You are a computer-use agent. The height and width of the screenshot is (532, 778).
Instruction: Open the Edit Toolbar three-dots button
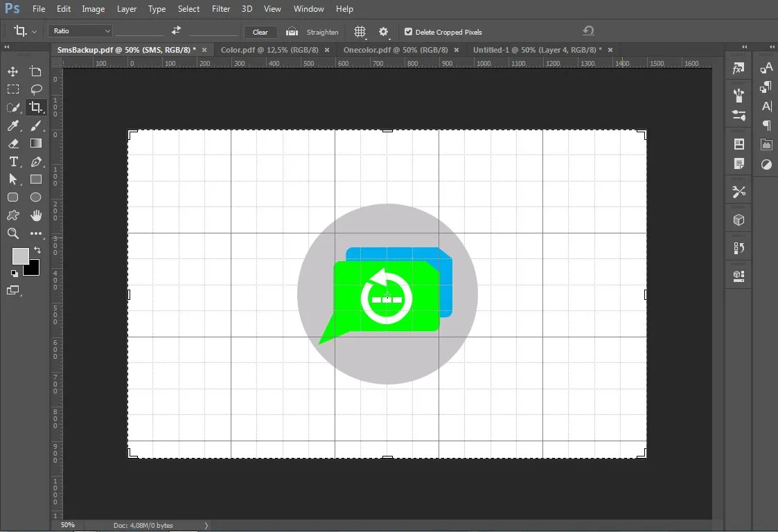tap(36, 233)
